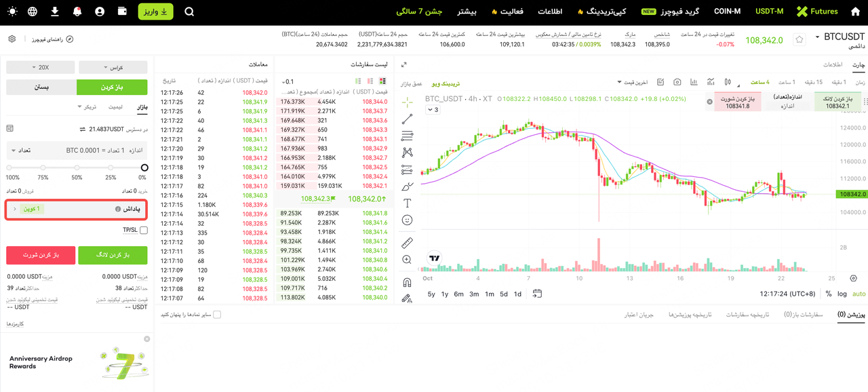Open the chart indicators icon
This screenshot has width=868, height=392.
(x=711, y=82)
